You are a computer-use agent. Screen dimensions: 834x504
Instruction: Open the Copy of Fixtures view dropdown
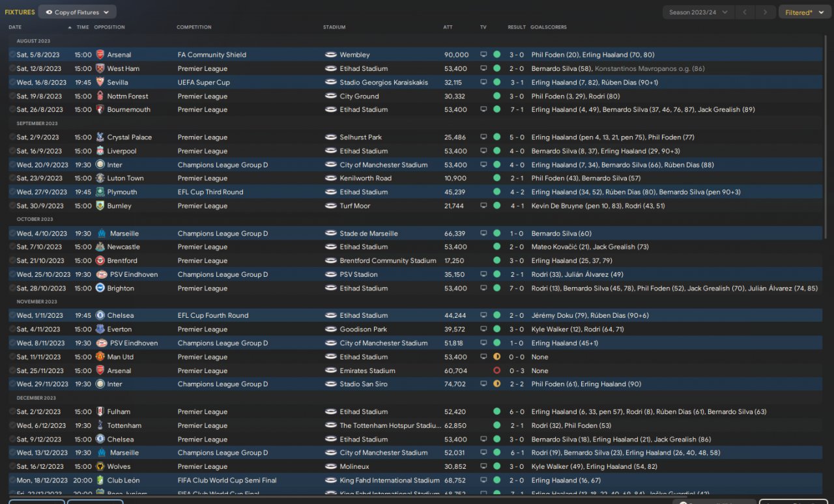tap(78, 12)
